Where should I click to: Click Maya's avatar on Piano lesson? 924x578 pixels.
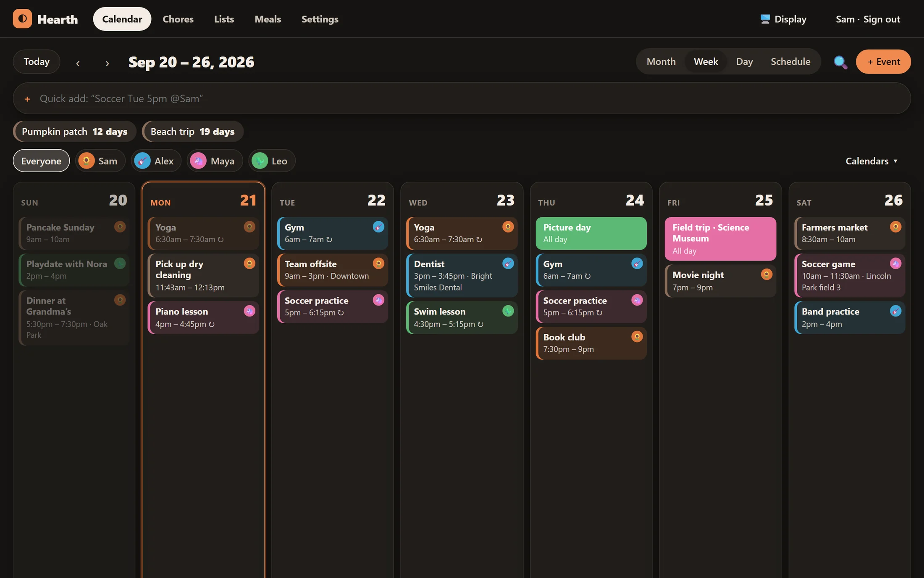pyautogui.click(x=249, y=311)
